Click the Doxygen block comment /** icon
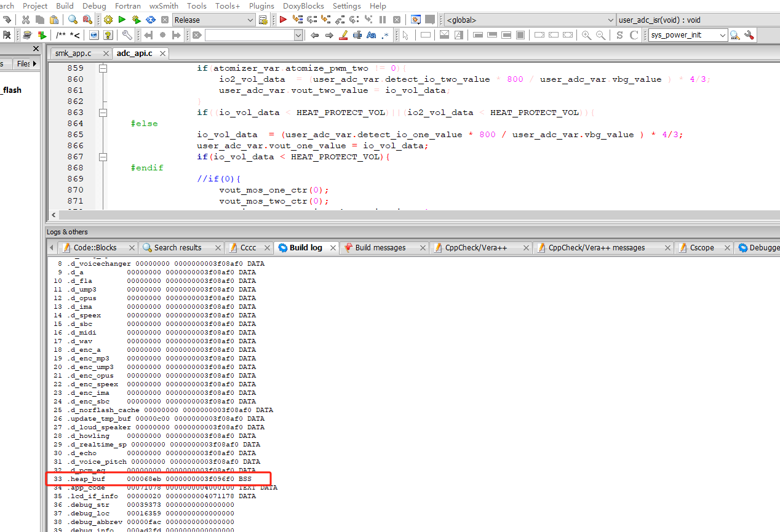 pyautogui.click(x=61, y=35)
